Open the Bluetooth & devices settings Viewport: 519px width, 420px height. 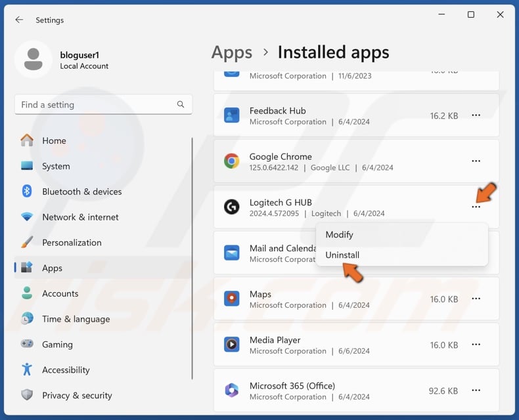click(x=81, y=192)
